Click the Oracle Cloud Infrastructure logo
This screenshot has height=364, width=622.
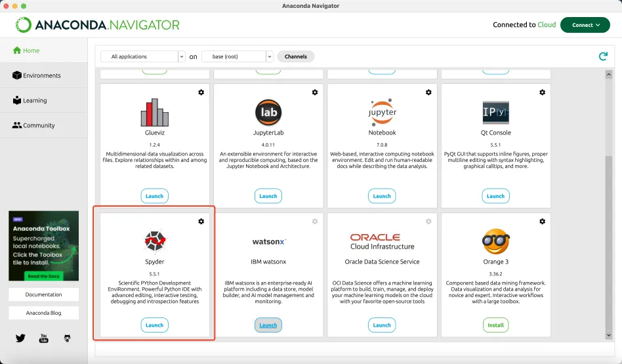point(382,241)
